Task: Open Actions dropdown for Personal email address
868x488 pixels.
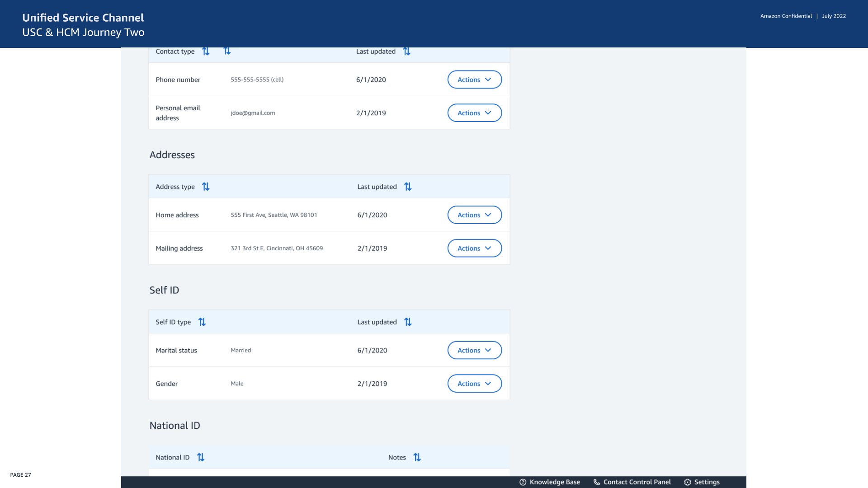Action: pyautogui.click(x=474, y=113)
